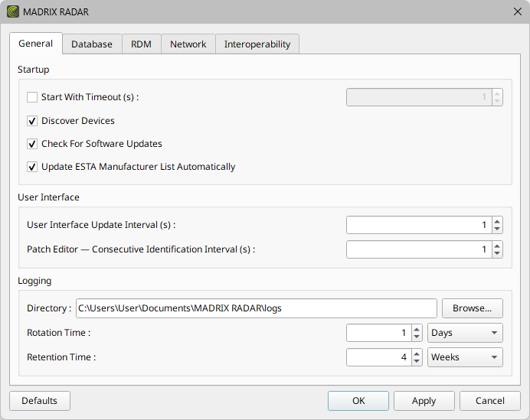
Task: Enable Start With Timeout checkbox
Action: tap(32, 97)
